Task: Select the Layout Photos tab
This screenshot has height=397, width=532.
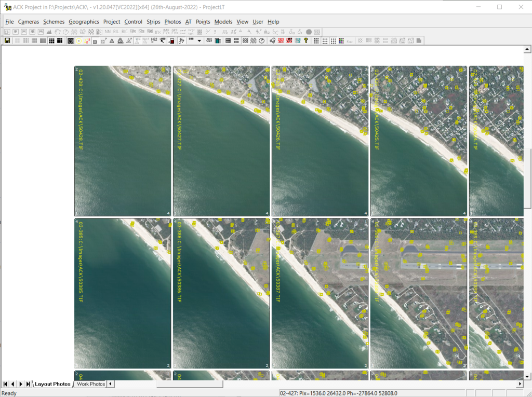Action: click(x=52, y=384)
